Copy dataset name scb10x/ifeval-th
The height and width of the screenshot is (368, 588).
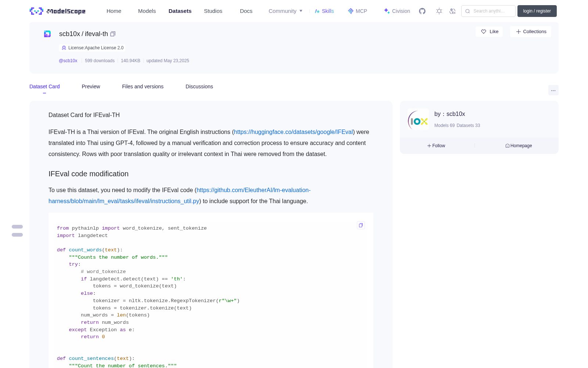tap(113, 34)
